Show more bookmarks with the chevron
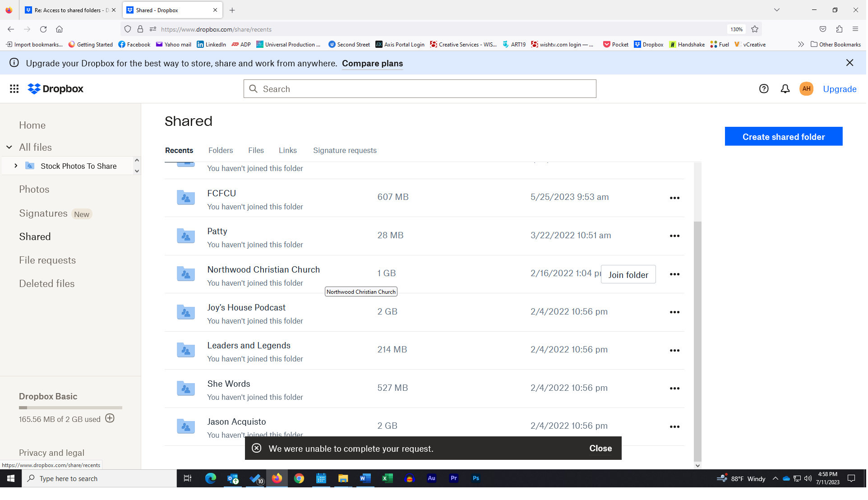The image size is (868, 500). coord(802,44)
